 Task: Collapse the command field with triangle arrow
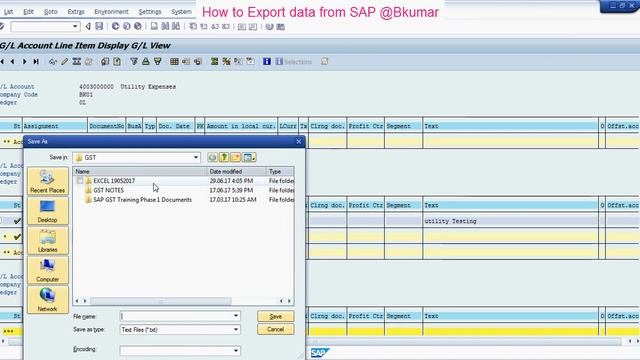(x=88, y=27)
